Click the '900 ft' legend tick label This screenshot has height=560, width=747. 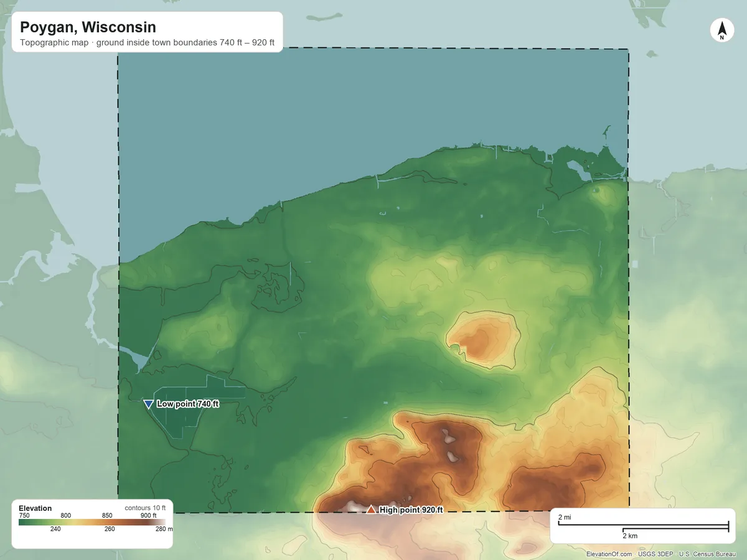pyautogui.click(x=148, y=515)
